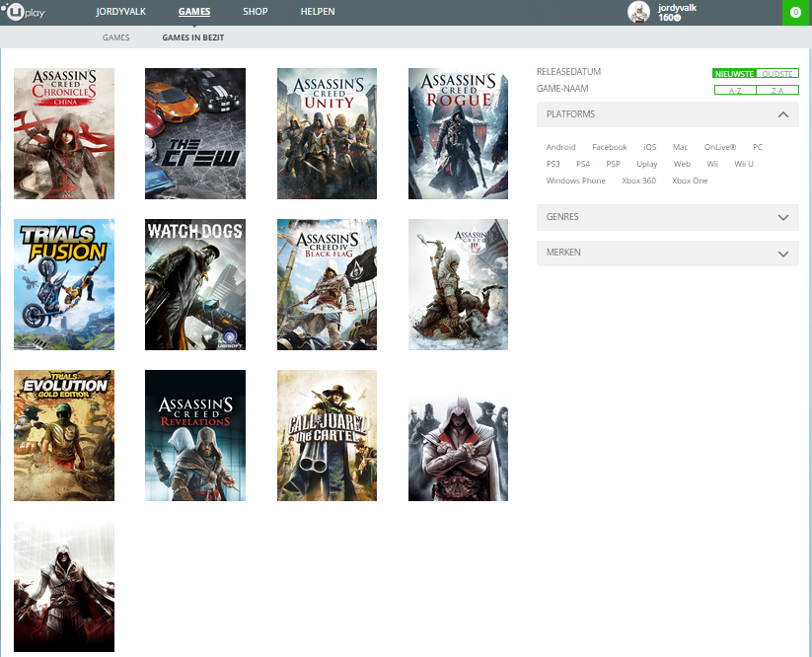Screen dimensions: 812x657
Task: Open Assassin's Creed III cover
Action: (459, 284)
